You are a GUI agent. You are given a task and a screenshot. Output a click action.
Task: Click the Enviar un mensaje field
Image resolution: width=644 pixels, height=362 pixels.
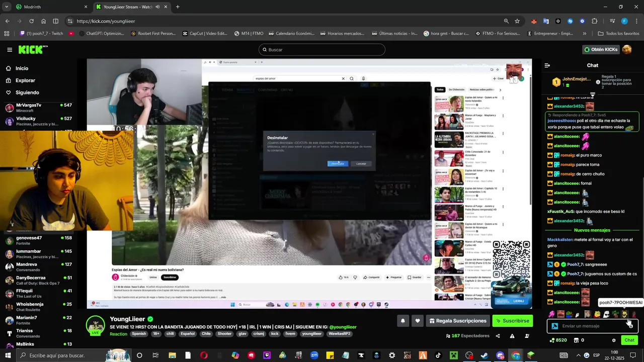click(592, 326)
